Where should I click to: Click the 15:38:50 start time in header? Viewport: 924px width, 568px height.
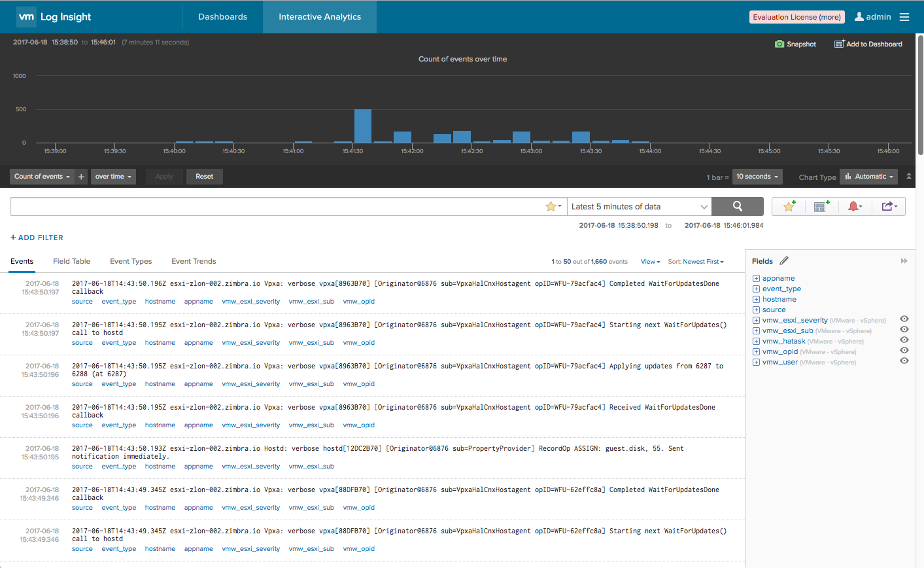(65, 42)
